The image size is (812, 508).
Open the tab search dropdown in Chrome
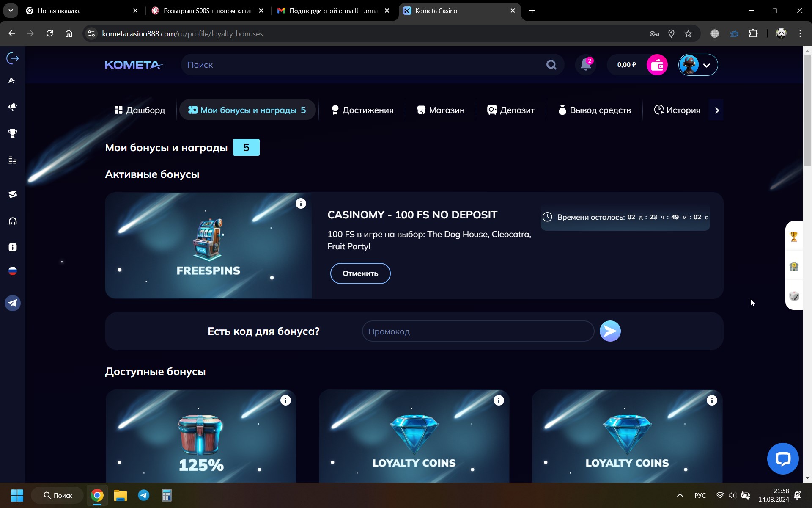11,11
